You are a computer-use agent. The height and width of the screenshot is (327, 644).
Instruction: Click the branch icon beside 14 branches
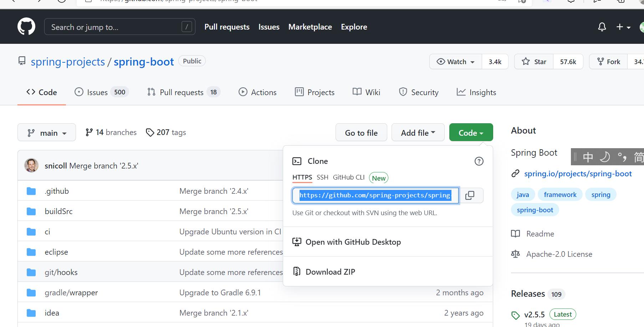coord(89,133)
